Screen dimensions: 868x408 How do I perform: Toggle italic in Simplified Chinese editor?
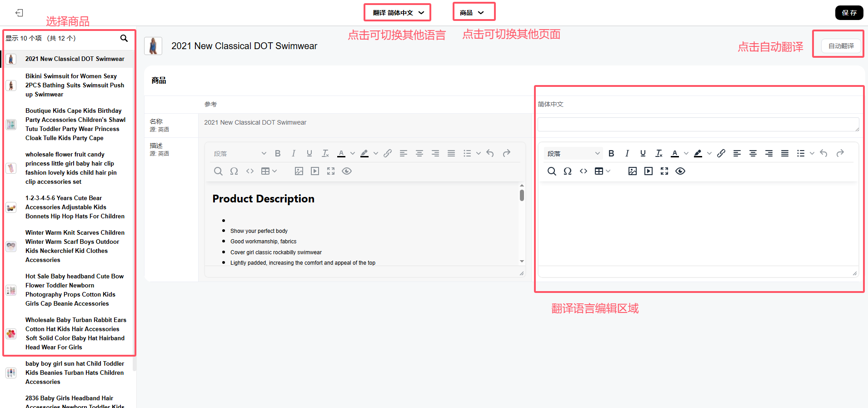pyautogui.click(x=627, y=153)
